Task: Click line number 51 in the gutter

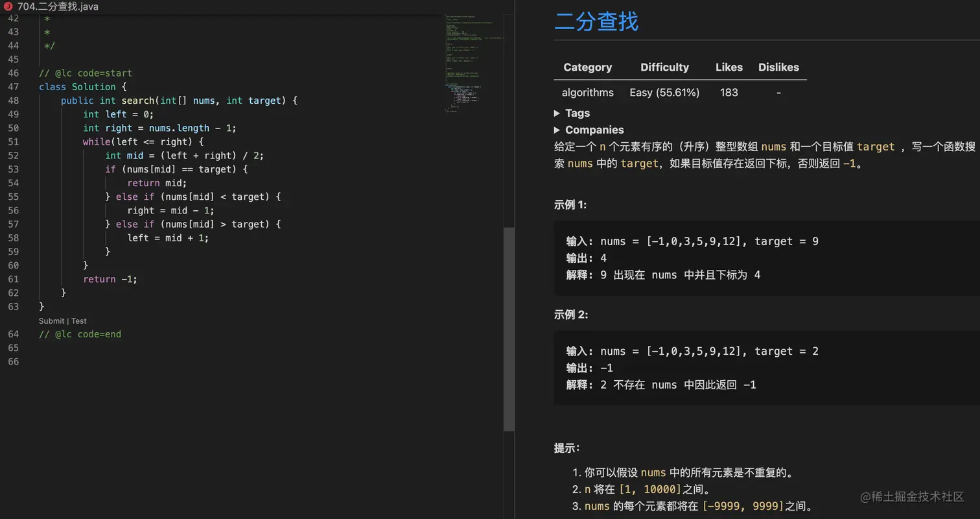Action: 13,141
